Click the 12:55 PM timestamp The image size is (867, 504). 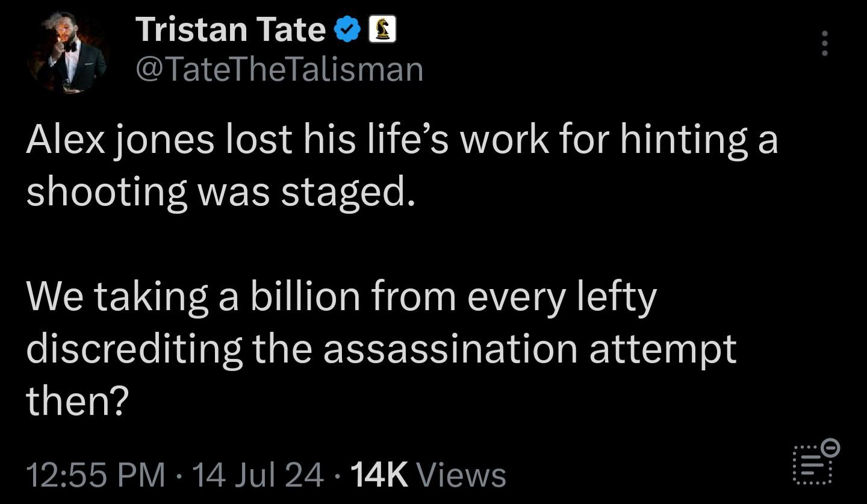tap(95, 473)
